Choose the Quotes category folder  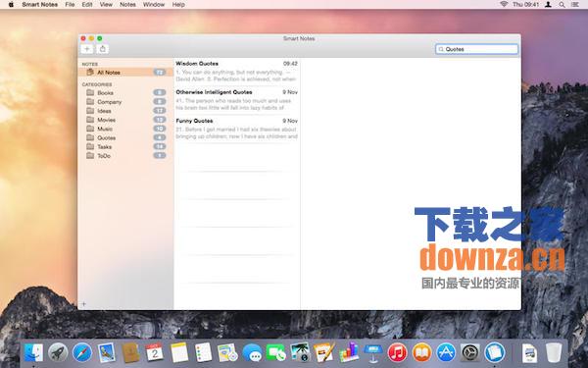[x=125, y=137]
